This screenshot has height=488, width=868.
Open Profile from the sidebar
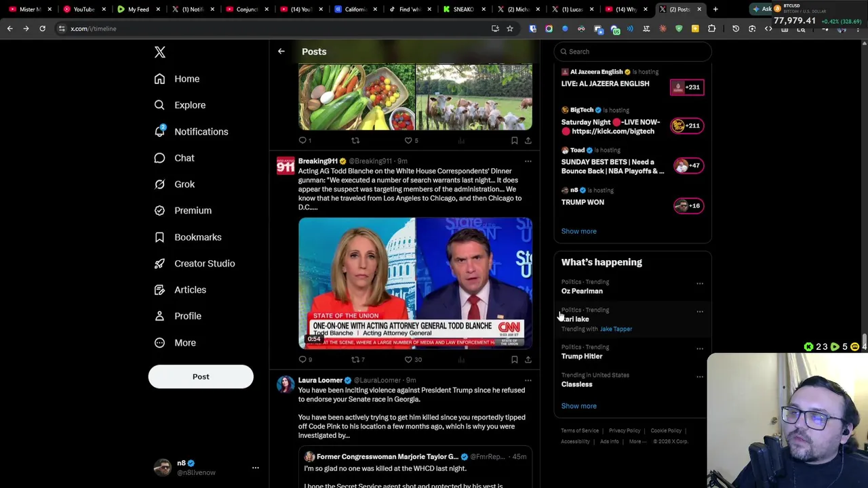[178, 316]
